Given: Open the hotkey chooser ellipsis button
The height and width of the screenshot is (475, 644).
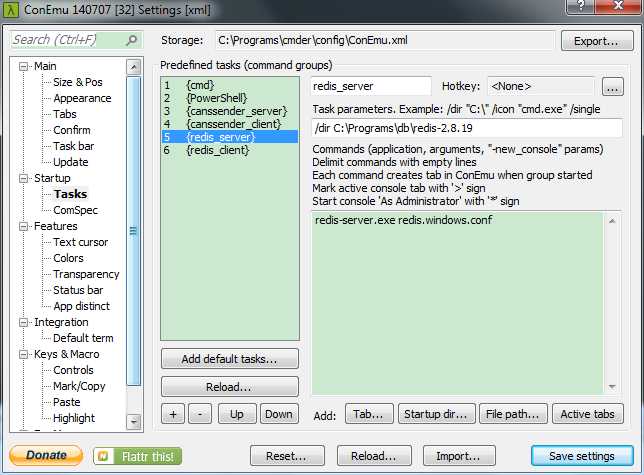Looking at the screenshot, I should (x=612, y=87).
